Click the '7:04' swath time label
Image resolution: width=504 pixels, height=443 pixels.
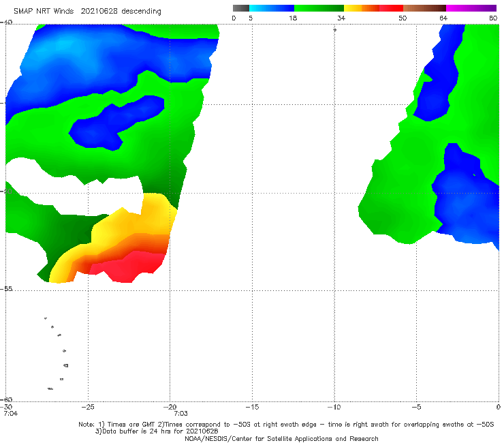coord(11,414)
